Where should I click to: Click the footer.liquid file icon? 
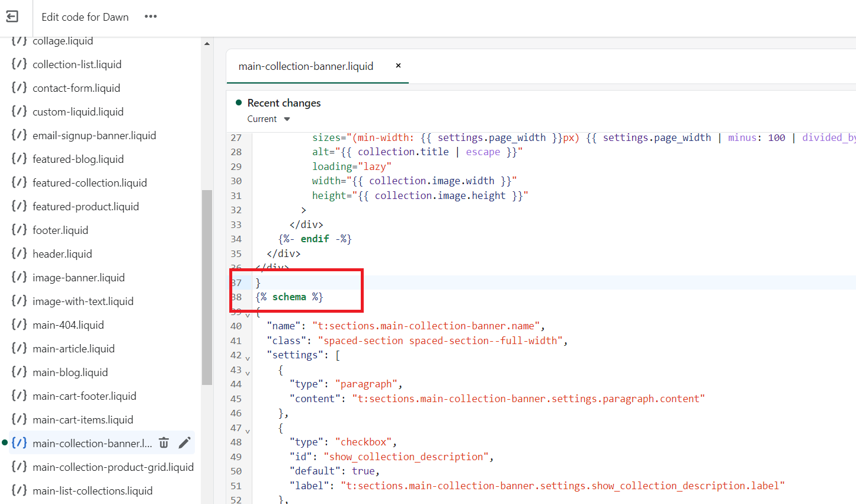(20, 230)
